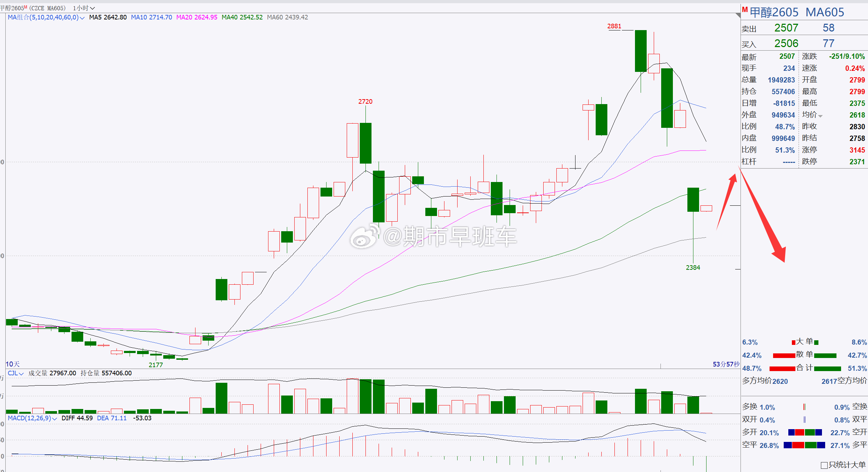
Task: Click the 10天 range label
Action: (x=13, y=364)
